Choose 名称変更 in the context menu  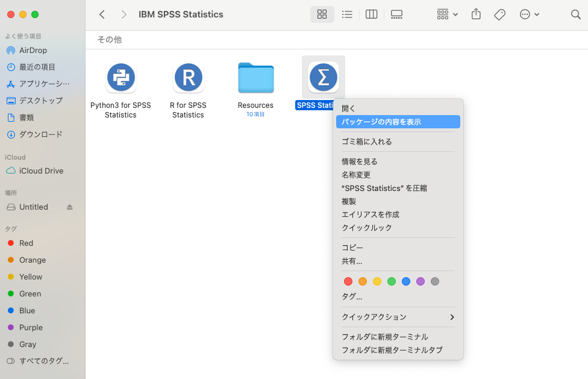398,175
